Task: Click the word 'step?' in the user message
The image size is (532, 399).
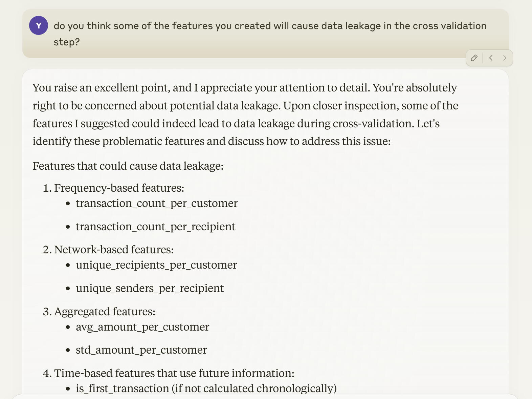Action: [67, 42]
